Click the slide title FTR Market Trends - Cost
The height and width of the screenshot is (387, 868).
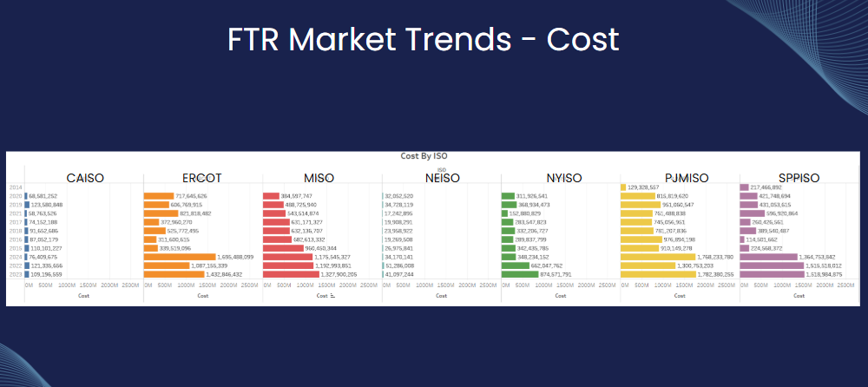coord(423,39)
